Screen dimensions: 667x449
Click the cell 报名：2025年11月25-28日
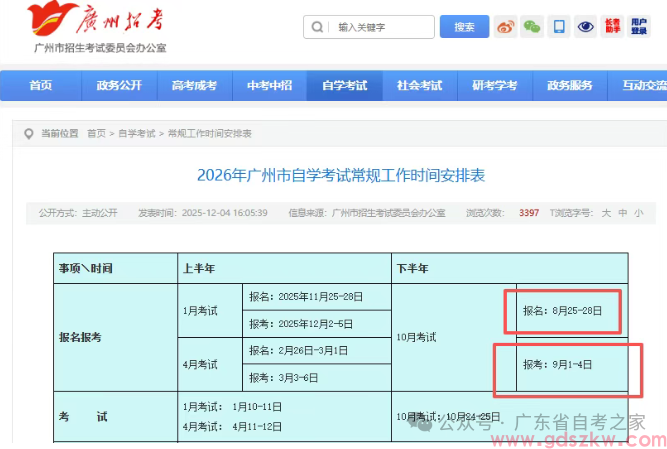[317, 297]
